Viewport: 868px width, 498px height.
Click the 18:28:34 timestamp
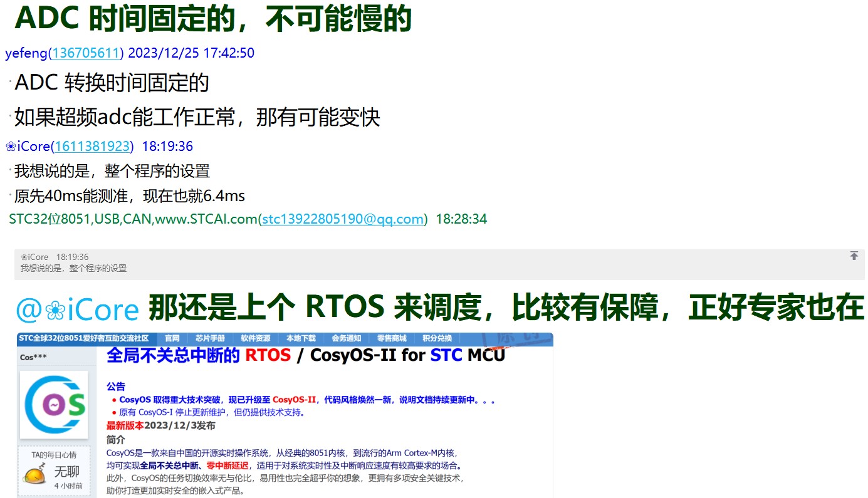[461, 219]
